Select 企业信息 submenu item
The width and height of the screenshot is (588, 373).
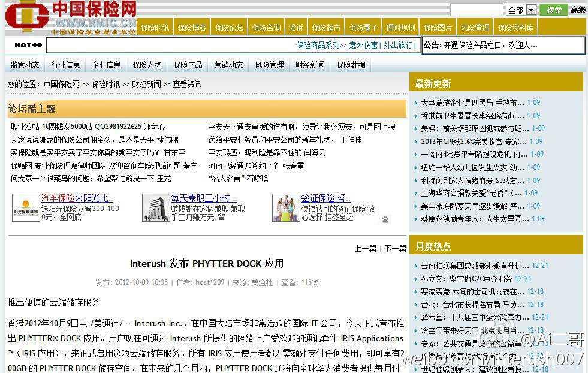107,65
